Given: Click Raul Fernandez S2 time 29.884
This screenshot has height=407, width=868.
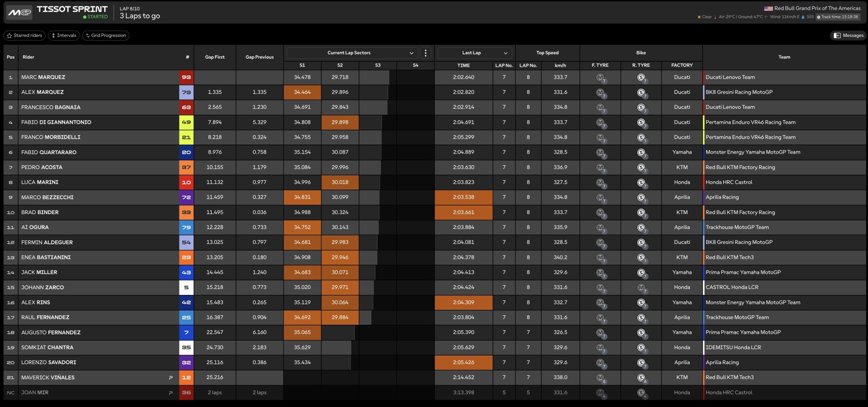Looking at the screenshot, I should [x=340, y=318].
